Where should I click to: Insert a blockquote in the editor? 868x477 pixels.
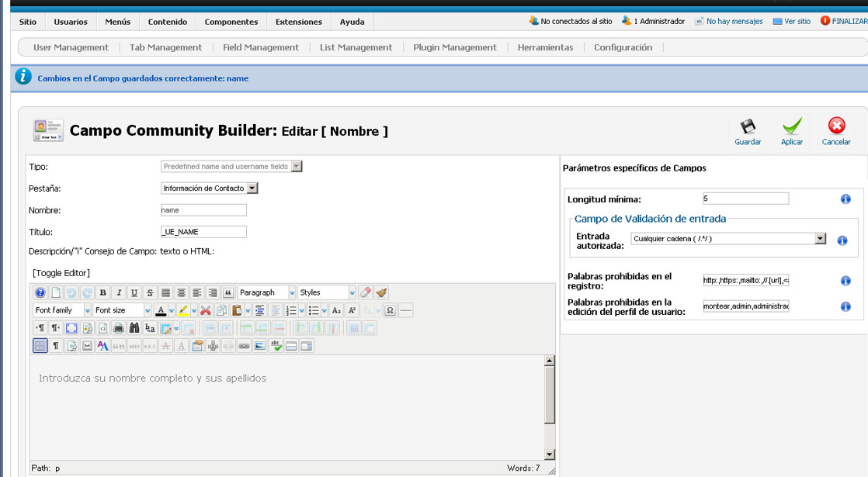pos(228,292)
